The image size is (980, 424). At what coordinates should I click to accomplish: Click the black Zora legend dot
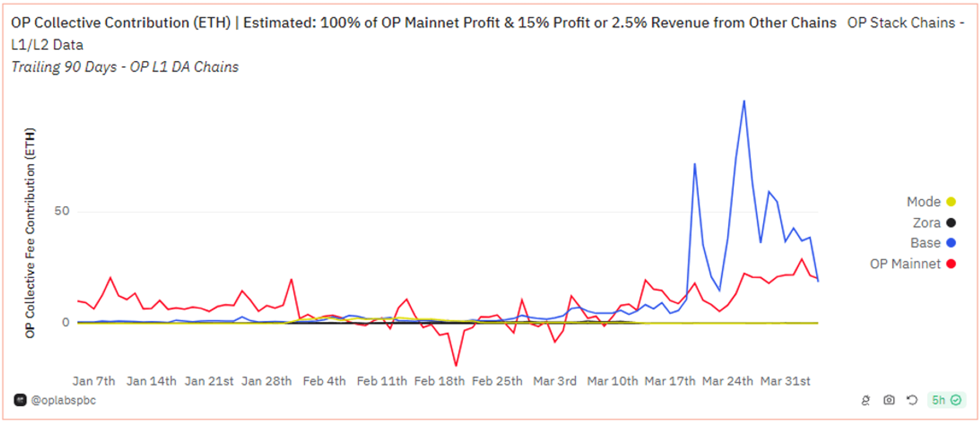click(x=951, y=223)
